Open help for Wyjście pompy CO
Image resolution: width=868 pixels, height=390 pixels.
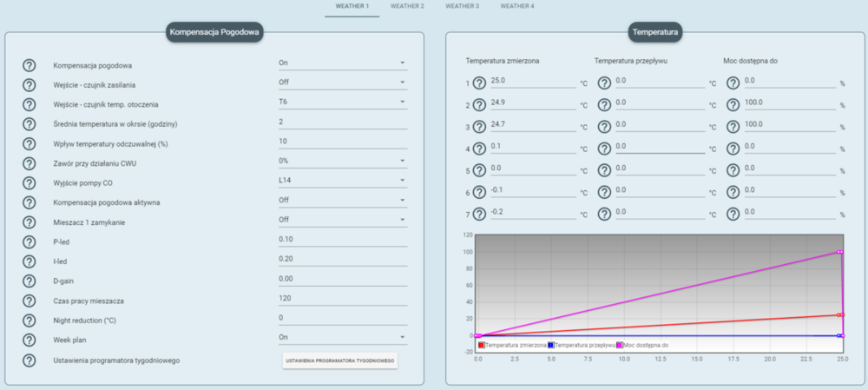click(x=30, y=182)
